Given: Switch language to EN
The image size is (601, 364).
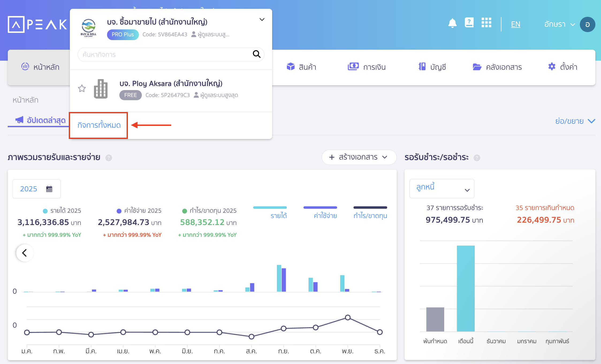Looking at the screenshot, I should [x=515, y=24].
